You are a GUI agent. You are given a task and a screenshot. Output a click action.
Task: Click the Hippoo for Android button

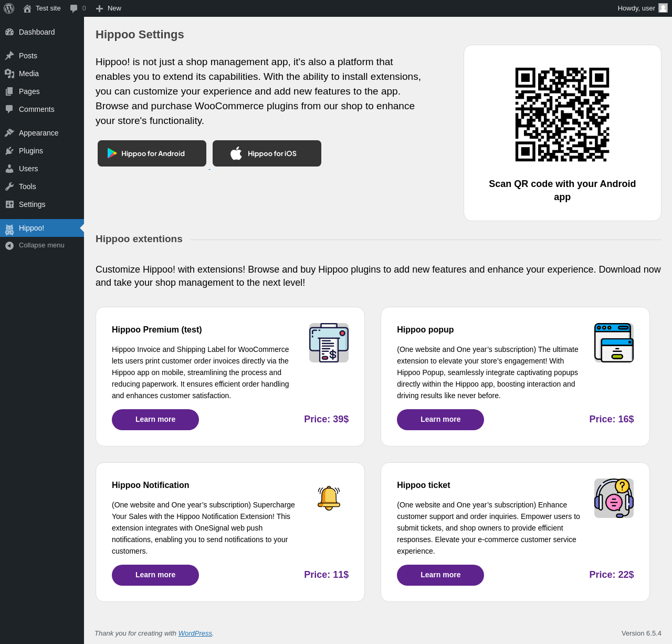click(152, 153)
